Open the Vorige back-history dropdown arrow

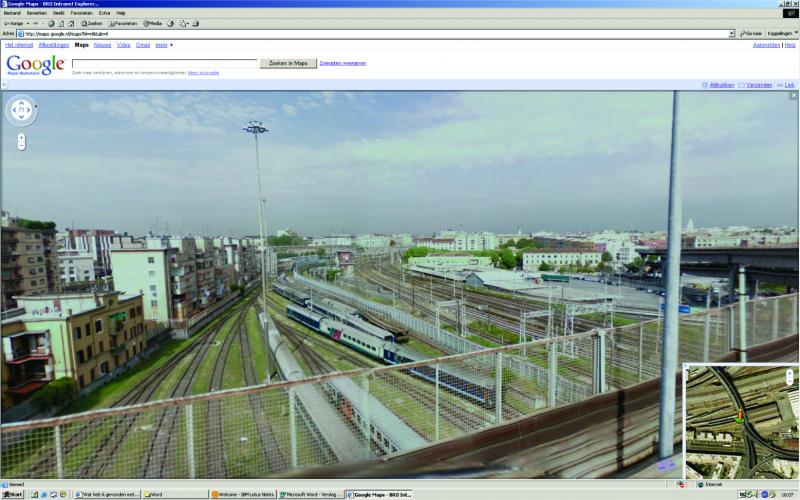(28, 23)
